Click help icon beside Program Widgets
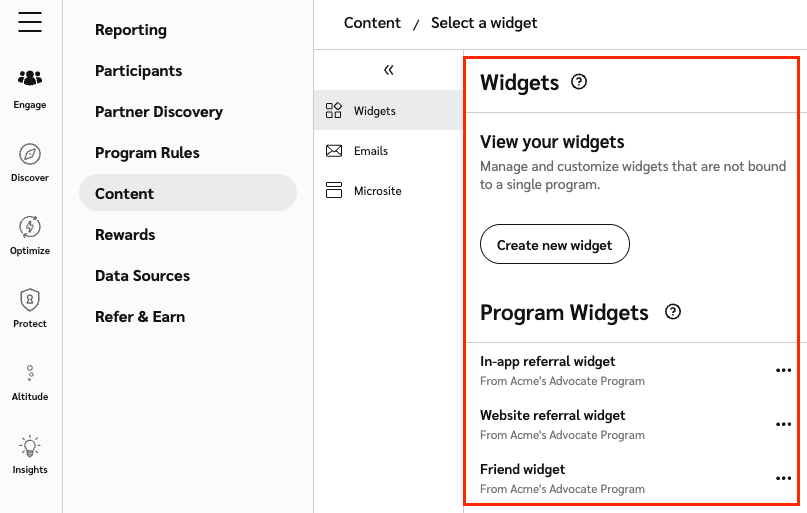Screen dimensions: 807x513 point(673,312)
